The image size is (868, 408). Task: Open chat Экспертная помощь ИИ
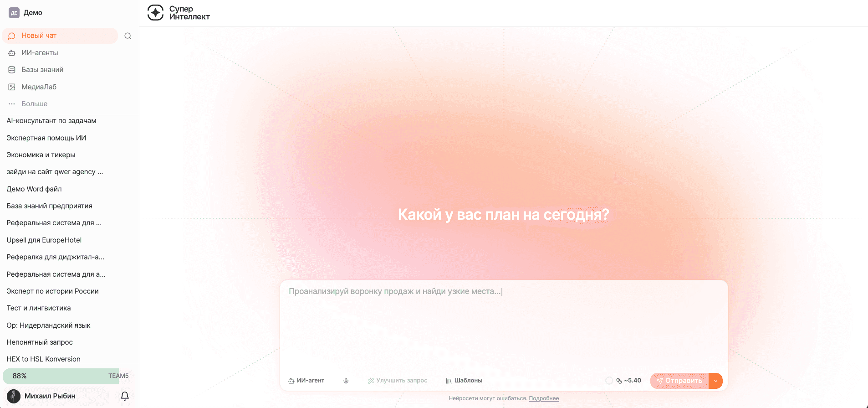pyautogui.click(x=46, y=138)
